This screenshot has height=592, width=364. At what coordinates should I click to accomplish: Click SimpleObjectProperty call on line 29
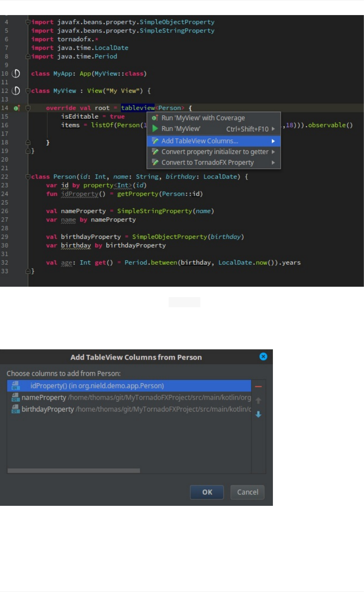169,237
